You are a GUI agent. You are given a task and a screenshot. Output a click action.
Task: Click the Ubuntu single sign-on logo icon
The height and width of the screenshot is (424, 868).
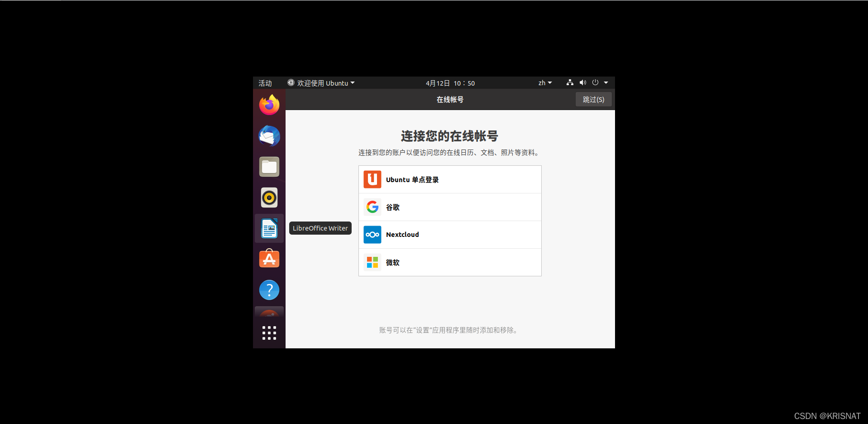pyautogui.click(x=372, y=179)
